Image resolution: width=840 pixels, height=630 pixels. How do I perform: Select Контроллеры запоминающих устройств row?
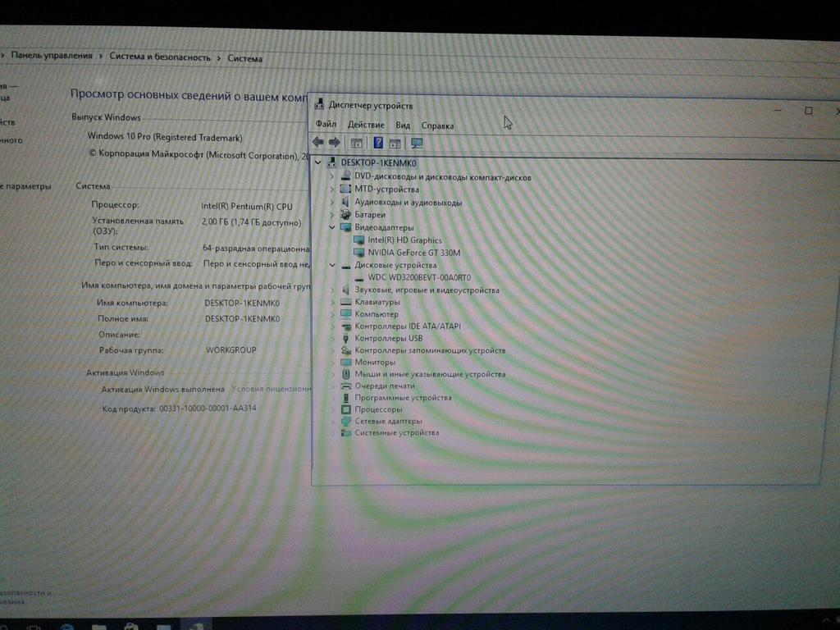tap(430, 350)
